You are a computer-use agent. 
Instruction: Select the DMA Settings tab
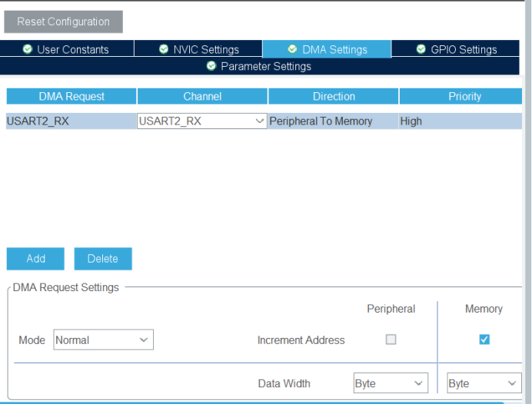[327, 49]
